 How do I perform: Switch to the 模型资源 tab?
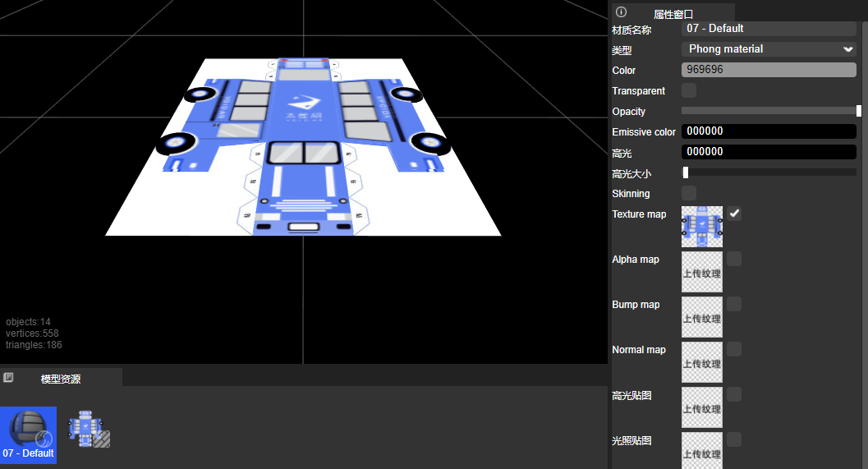(61, 379)
